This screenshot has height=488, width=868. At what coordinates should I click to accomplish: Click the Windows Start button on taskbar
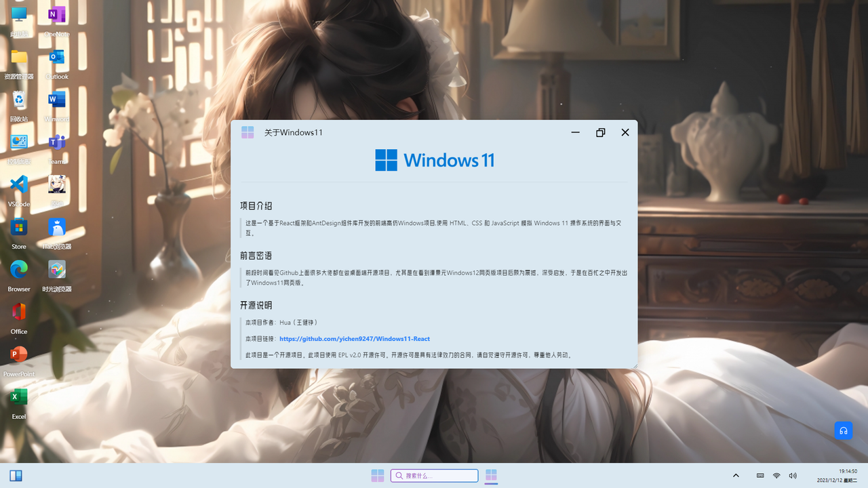pos(378,475)
